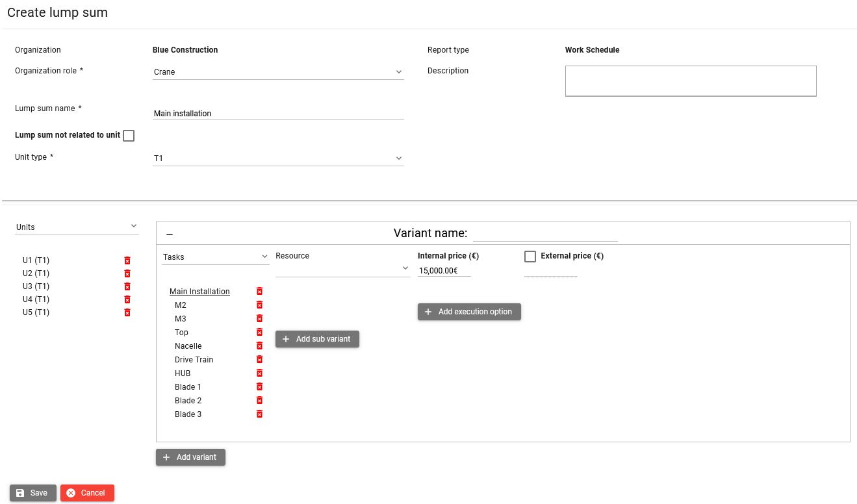This screenshot has width=857, height=504.
Task: Expand the Unit type dropdown
Action: point(278,158)
